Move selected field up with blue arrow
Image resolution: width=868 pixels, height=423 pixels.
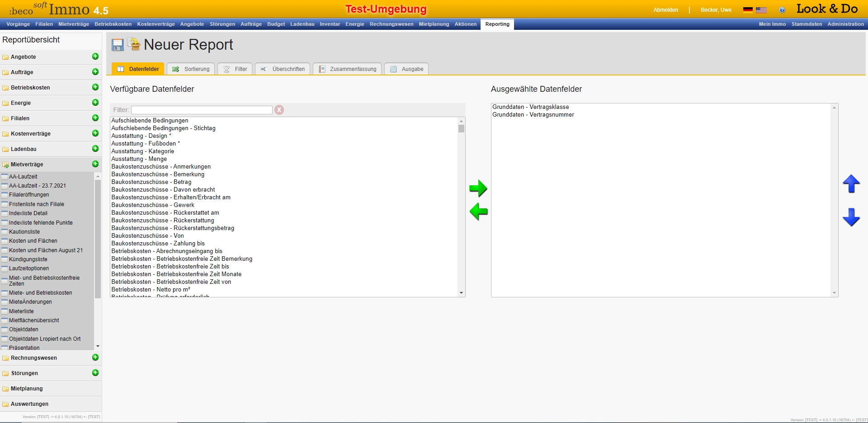coord(851,184)
